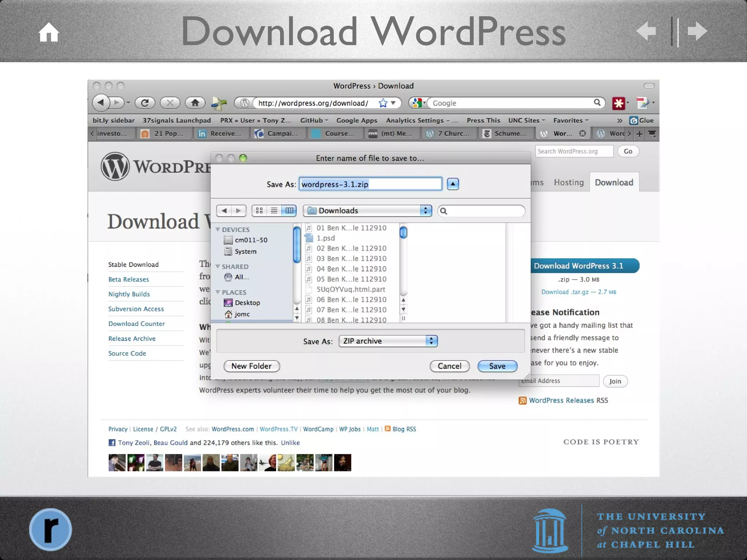Open the Beta Releases link
747x560 pixels.
click(128, 279)
